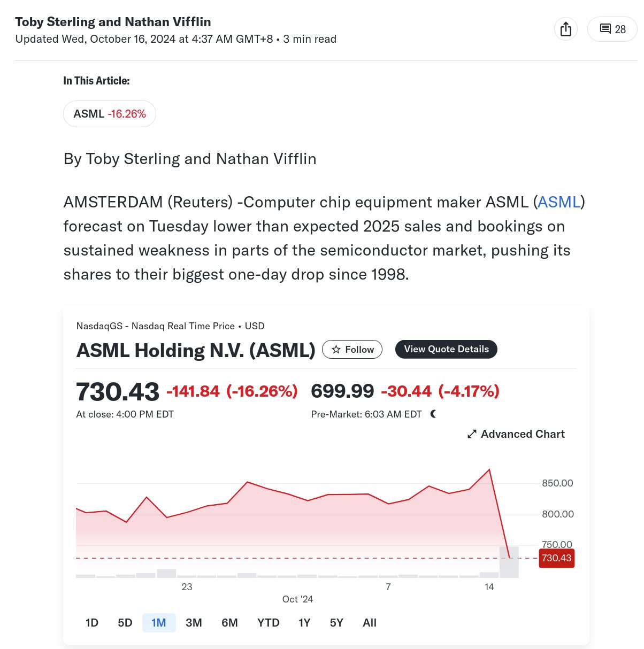Click the At close: 4:00 PM EDT text
Viewport: 644px width, 649px height.
click(125, 414)
